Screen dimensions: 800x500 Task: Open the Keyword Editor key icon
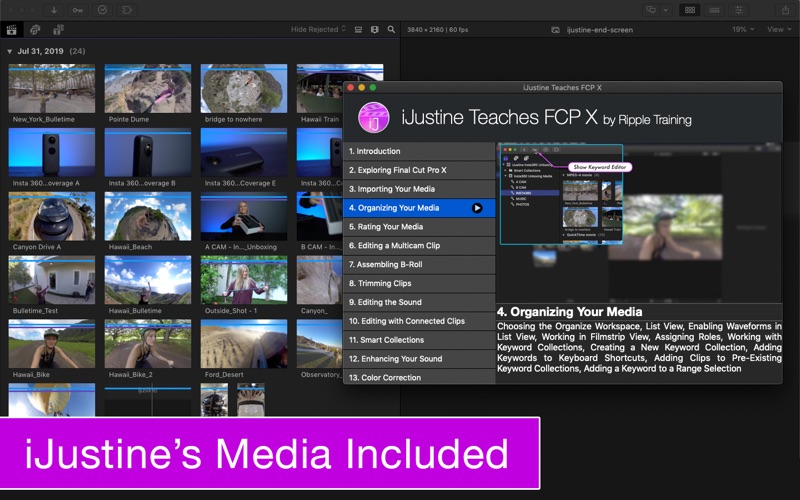click(x=78, y=10)
